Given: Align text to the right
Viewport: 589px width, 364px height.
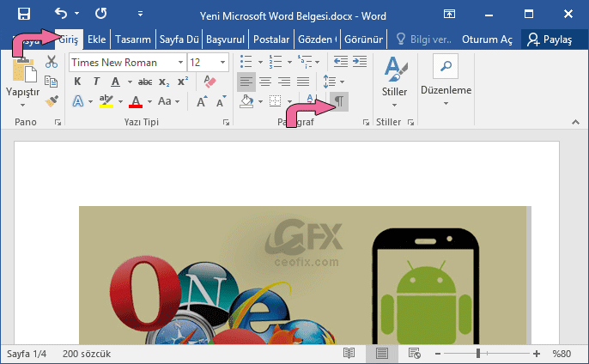Looking at the screenshot, I should point(284,82).
